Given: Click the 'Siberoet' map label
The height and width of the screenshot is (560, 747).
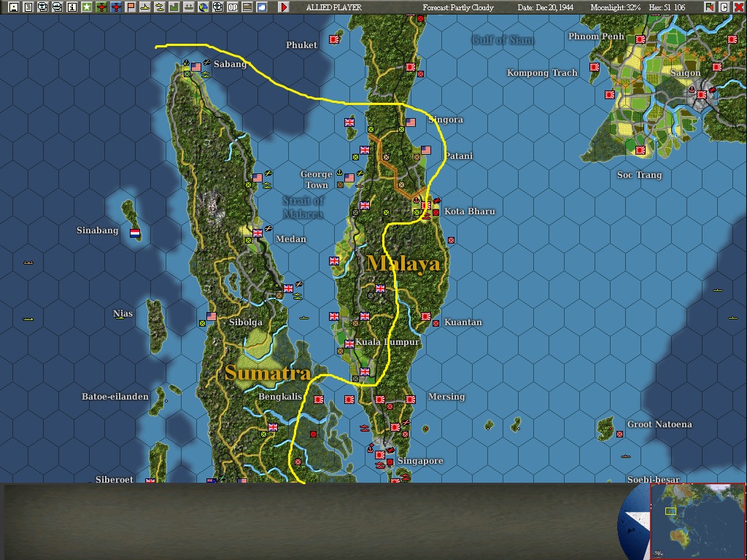Looking at the screenshot, I should (x=115, y=480).
